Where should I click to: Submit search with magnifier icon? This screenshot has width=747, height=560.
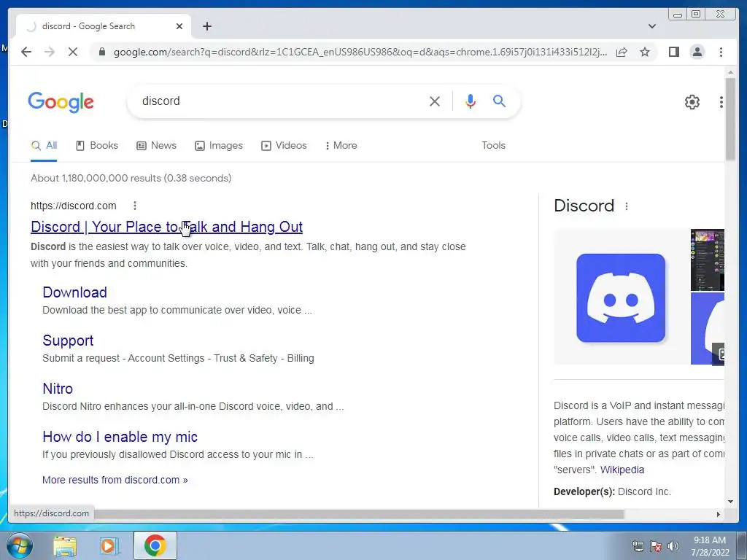[499, 101]
